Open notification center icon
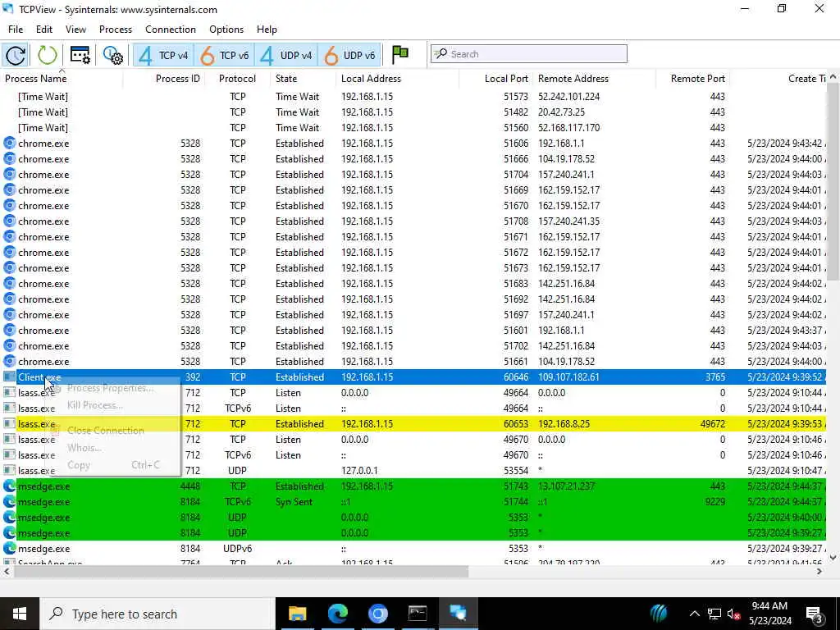This screenshot has width=840, height=630. coord(815,614)
